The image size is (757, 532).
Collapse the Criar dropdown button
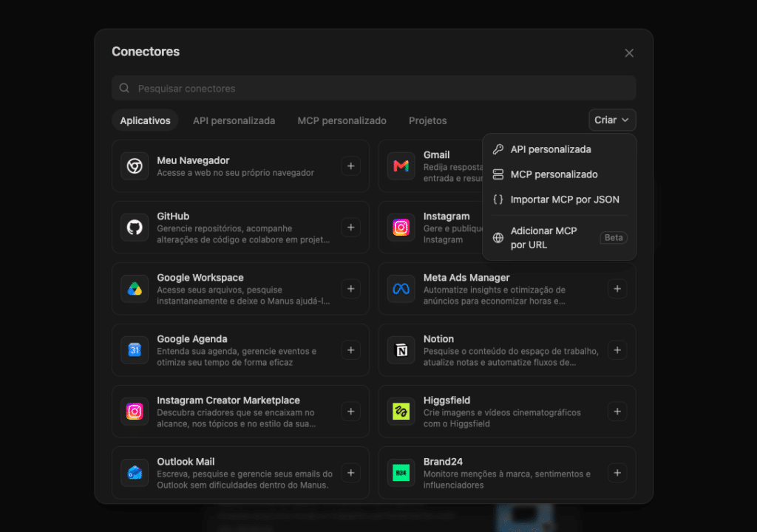(612, 120)
